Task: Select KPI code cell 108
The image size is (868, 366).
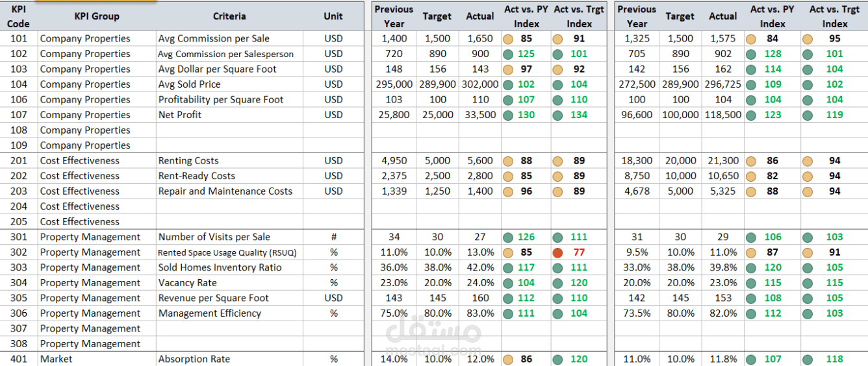Action: [x=19, y=130]
